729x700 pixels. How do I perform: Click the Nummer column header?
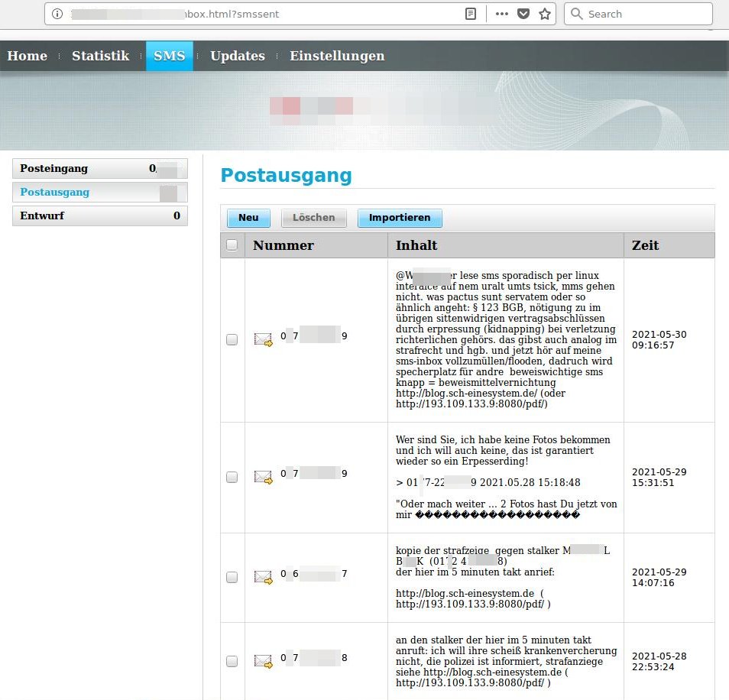[x=316, y=245]
